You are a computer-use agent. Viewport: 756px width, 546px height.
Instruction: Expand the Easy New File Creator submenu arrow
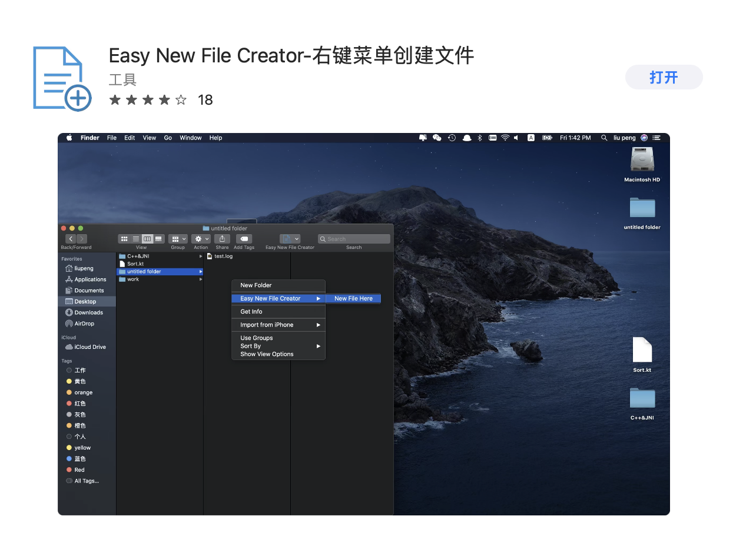pos(319,298)
